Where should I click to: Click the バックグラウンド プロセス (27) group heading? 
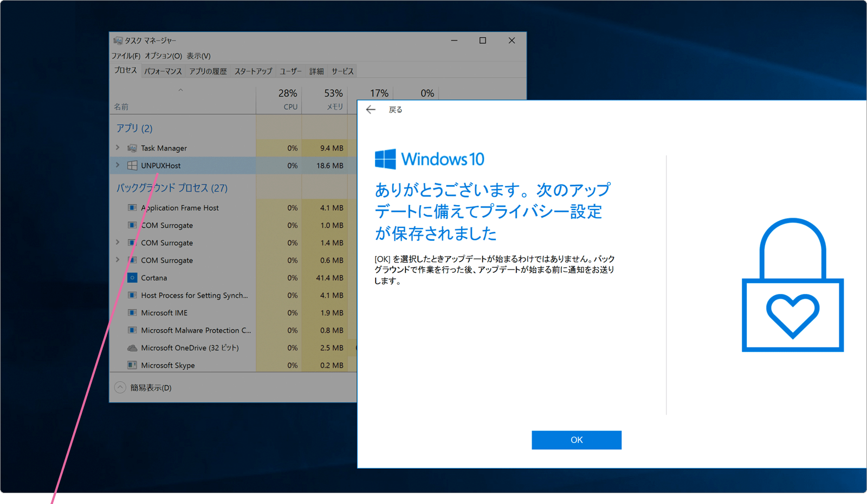172,188
